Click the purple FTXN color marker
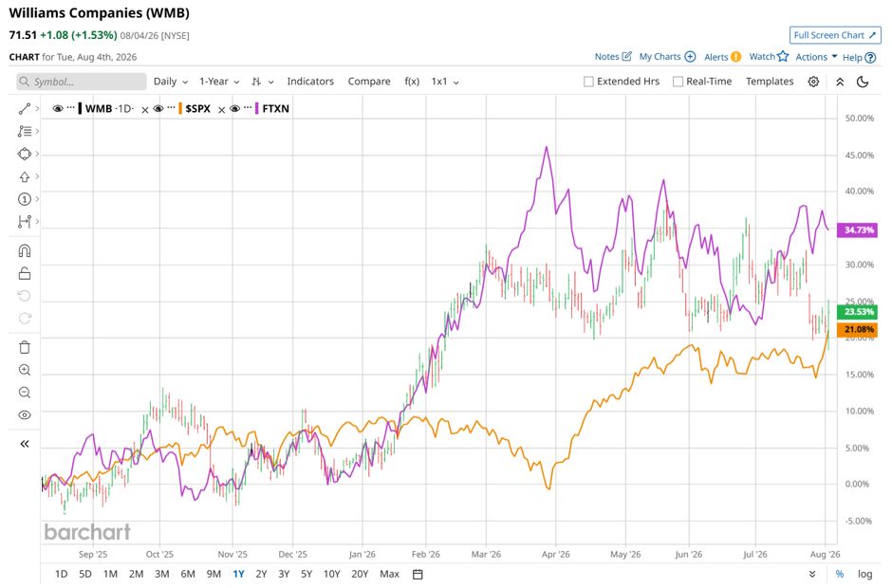This screenshot has width=892, height=588. [x=257, y=109]
